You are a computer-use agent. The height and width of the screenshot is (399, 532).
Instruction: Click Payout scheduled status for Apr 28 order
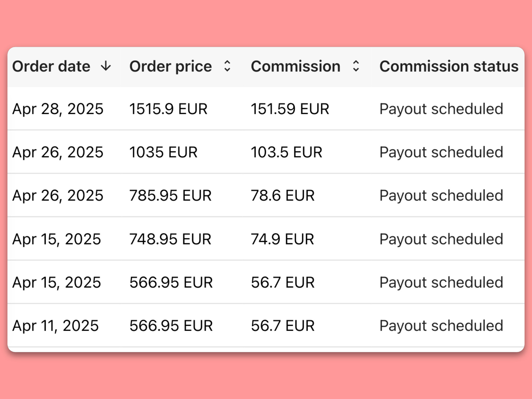tap(441, 109)
